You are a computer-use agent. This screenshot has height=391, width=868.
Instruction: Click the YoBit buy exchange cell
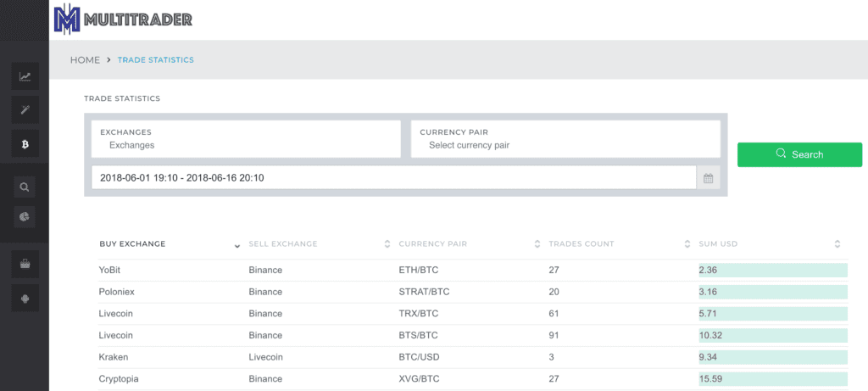[111, 271]
